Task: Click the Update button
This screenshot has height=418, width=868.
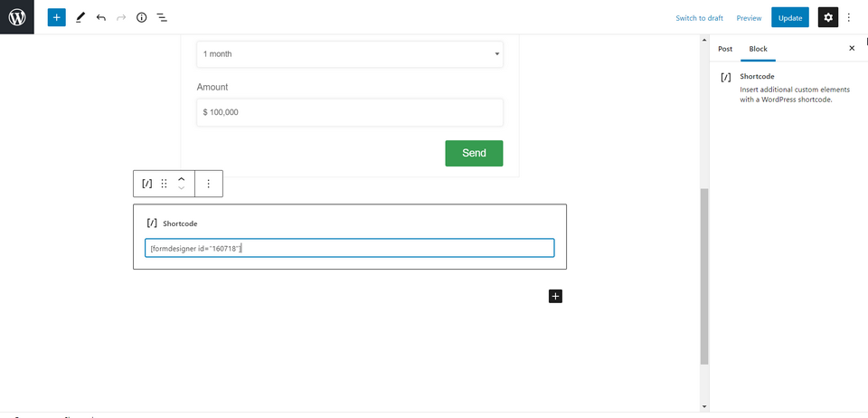Action: pos(789,17)
